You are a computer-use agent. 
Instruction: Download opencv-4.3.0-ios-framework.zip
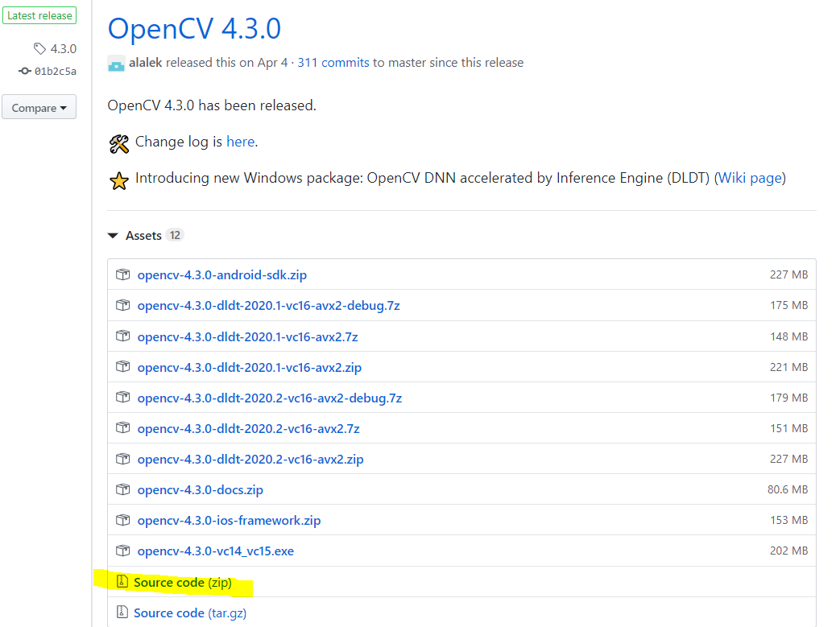point(229,520)
